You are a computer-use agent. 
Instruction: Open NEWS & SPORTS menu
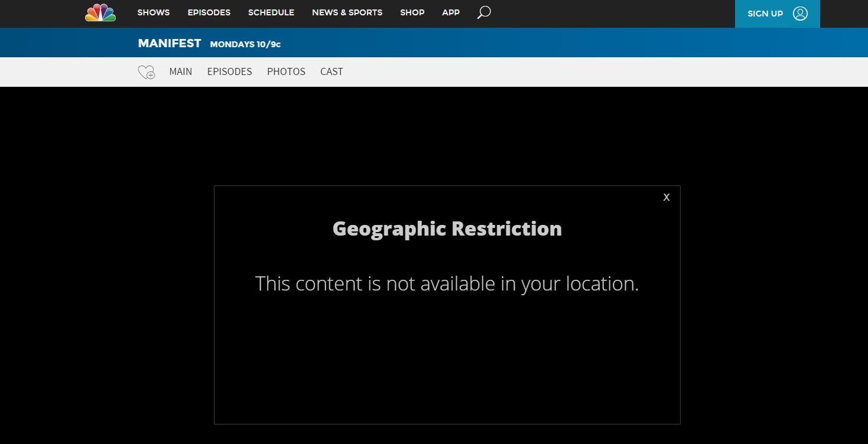[x=347, y=12]
